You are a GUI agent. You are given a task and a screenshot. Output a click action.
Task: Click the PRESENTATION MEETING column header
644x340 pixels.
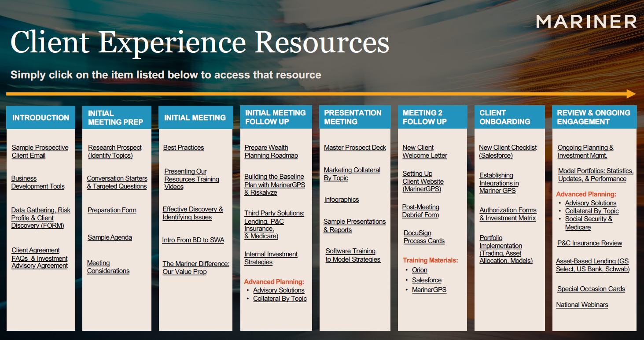point(355,118)
